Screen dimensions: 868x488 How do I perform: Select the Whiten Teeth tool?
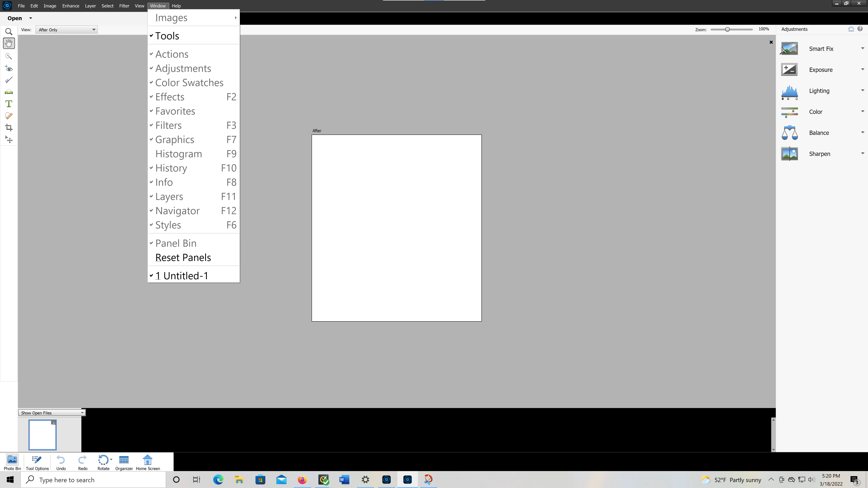click(x=9, y=80)
